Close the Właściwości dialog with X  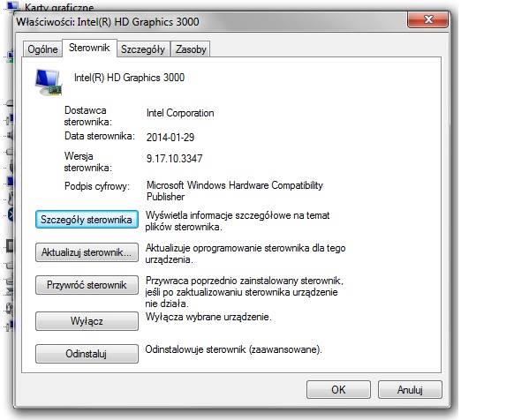pyautogui.click(x=427, y=19)
